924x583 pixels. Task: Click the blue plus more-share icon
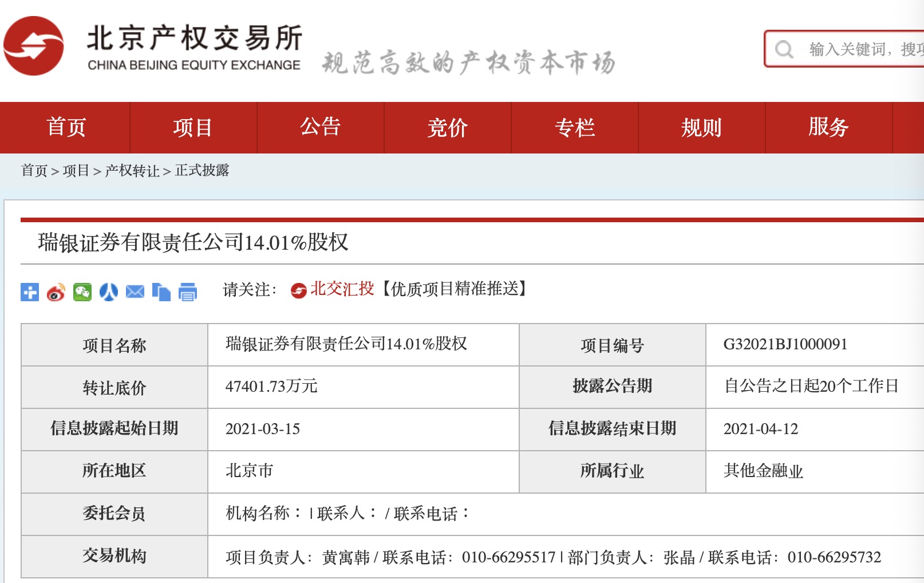[30, 292]
